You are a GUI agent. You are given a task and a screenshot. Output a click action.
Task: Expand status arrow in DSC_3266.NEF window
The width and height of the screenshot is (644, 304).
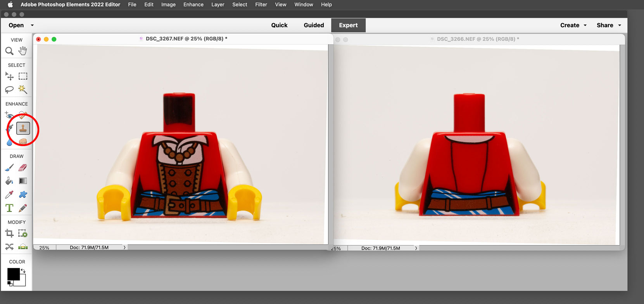pyautogui.click(x=416, y=248)
